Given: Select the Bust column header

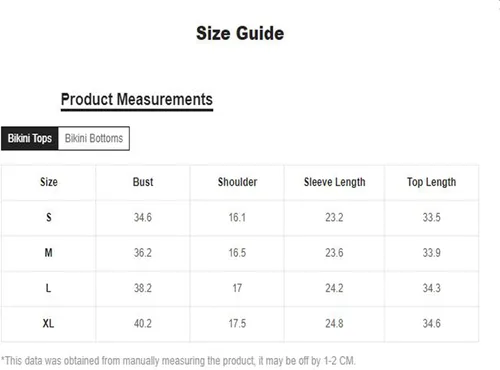Looking at the screenshot, I should point(143,182).
